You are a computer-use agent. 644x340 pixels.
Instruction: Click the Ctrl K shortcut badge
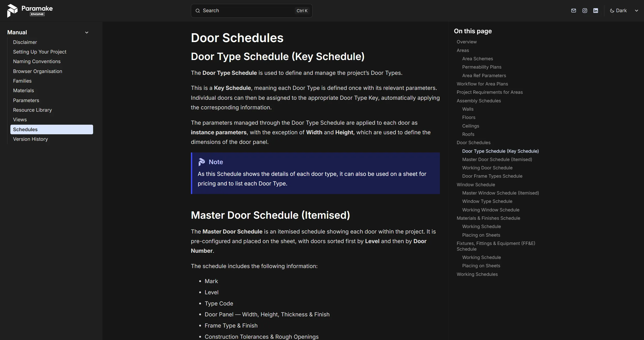point(302,11)
